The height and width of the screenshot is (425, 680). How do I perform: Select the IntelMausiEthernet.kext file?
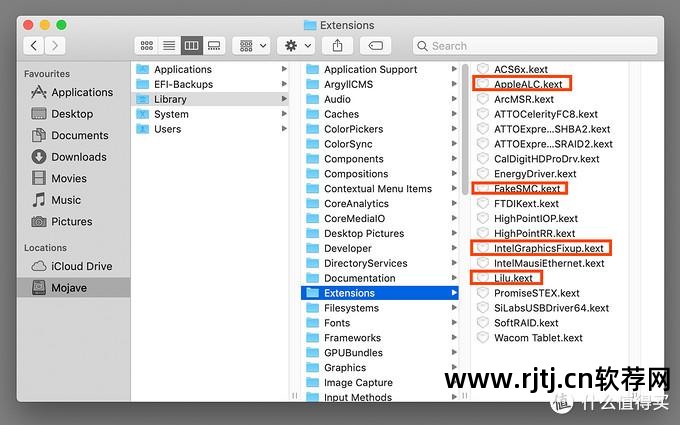coord(541,263)
